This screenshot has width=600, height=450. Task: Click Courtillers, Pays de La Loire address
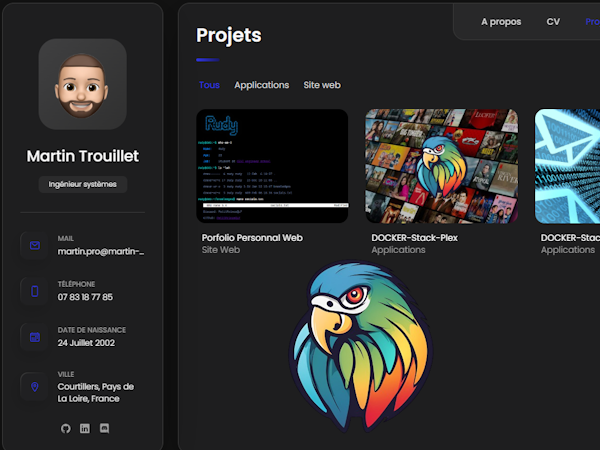(x=96, y=393)
